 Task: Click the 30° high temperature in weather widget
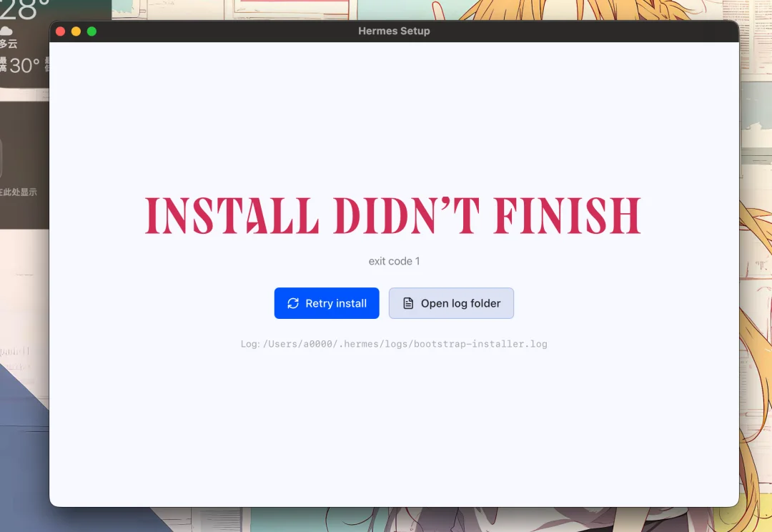coord(24,66)
